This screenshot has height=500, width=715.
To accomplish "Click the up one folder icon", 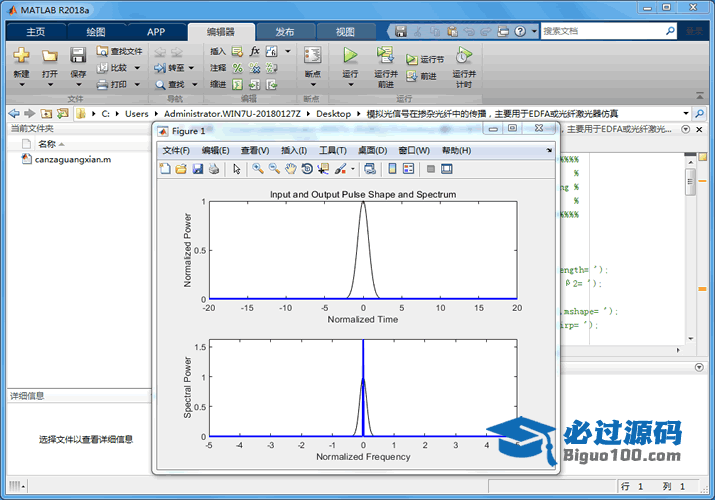I will tap(46, 113).
